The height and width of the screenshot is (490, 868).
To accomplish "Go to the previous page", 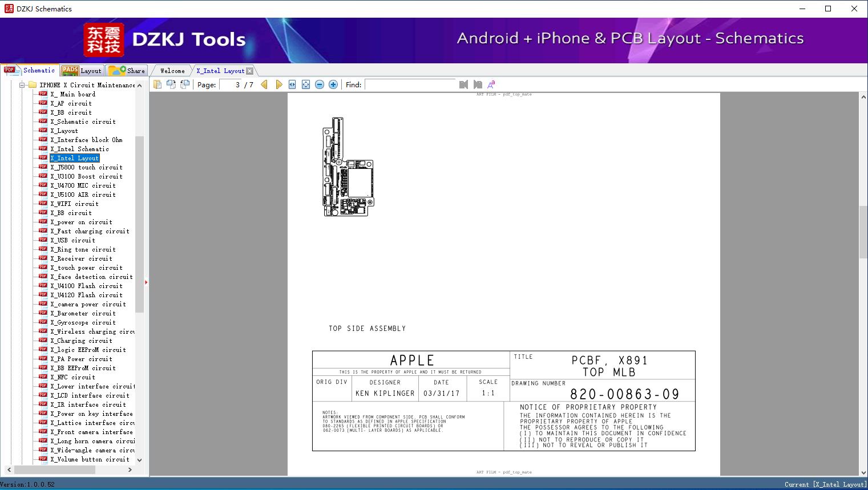I will 264,84.
